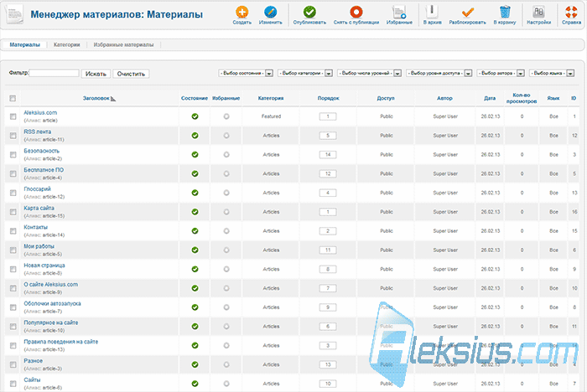Sort by the Автор column header
The width and height of the screenshot is (587, 392).
(x=444, y=98)
